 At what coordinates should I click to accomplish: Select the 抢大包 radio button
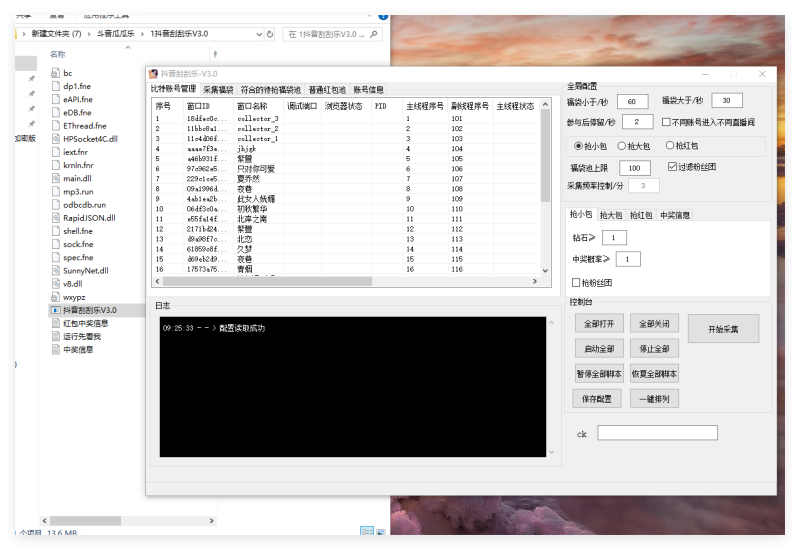(x=621, y=146)
